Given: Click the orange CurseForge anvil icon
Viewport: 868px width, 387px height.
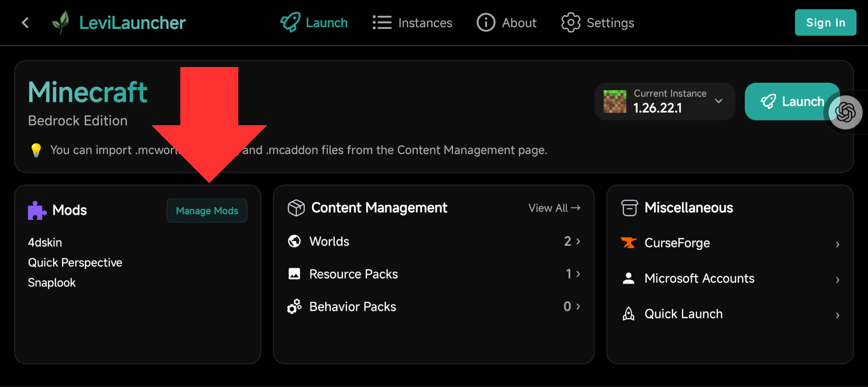Looking at the screenshot, I should tap(629, 243).
